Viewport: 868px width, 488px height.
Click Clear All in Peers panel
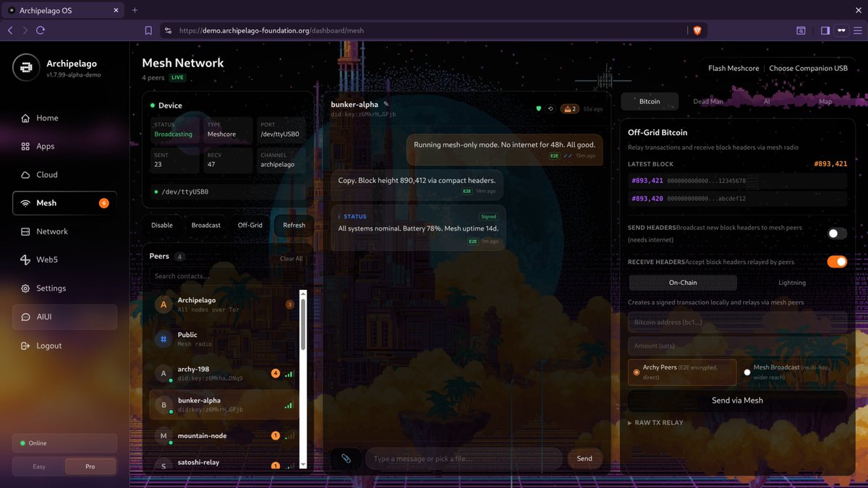(x=292, y=258)
